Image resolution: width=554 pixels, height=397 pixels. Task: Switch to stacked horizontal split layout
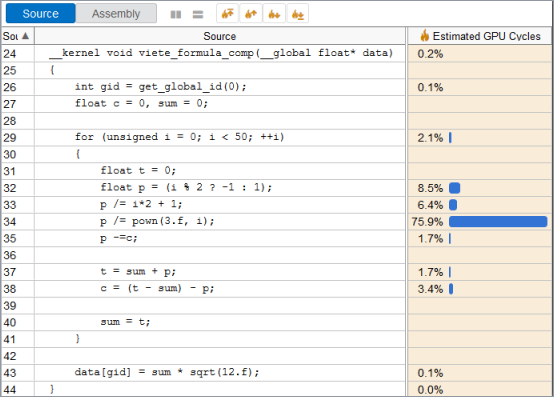pos(198,14)
